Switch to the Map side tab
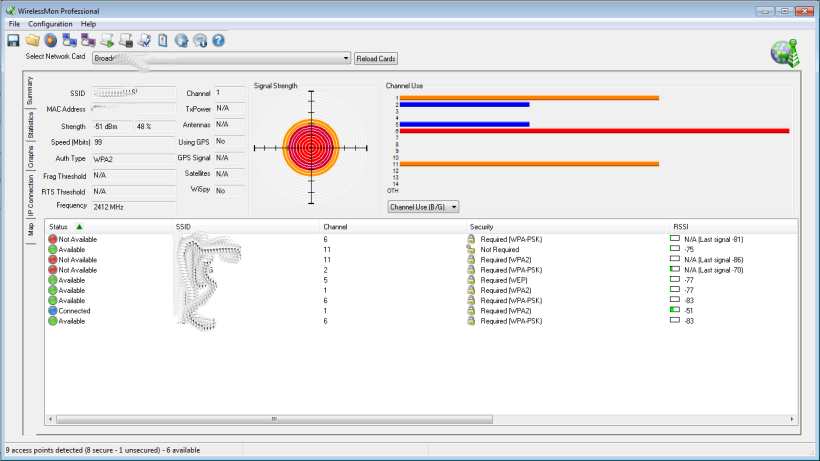 30,229
